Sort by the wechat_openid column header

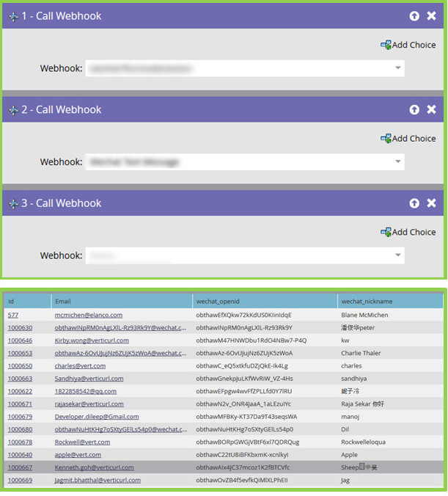(214, 301)
